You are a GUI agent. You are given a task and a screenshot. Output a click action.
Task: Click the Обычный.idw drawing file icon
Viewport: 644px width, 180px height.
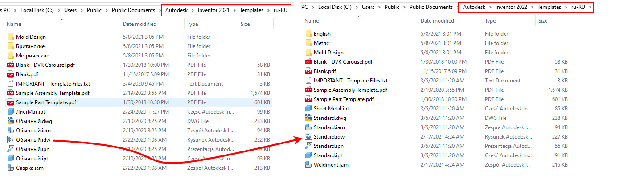(11, 140)
